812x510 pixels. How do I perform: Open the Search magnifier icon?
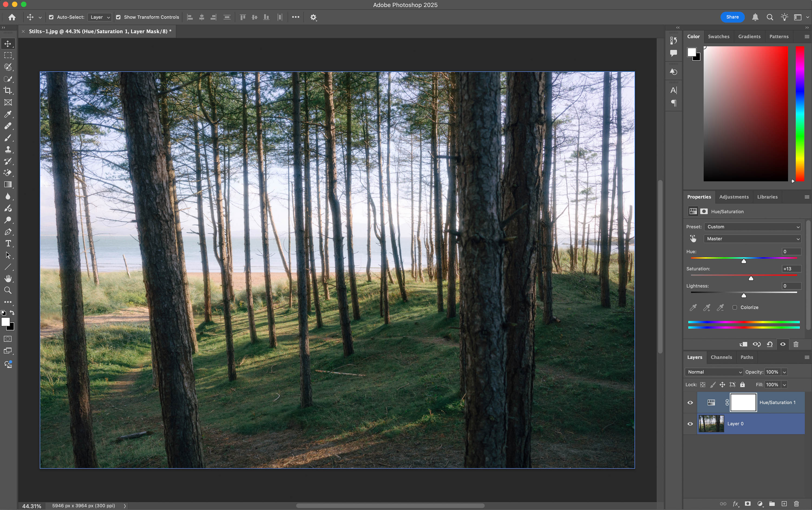point(770,17)
